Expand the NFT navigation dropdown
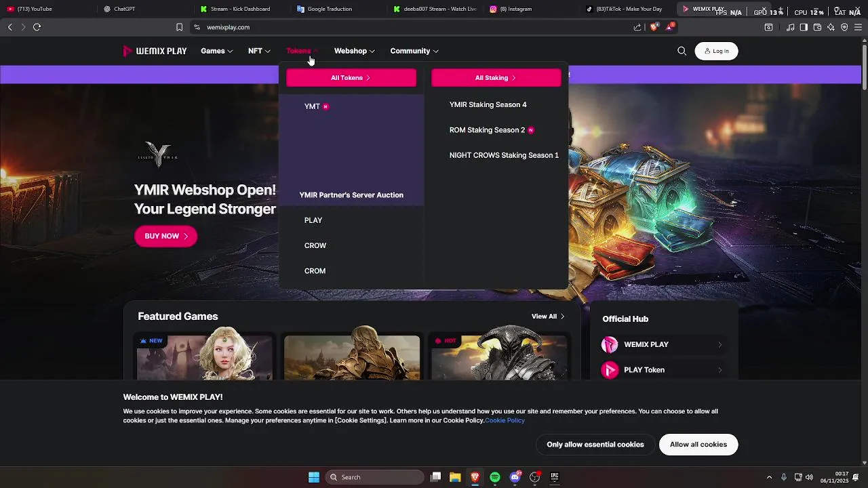 [x=259, y=51]
